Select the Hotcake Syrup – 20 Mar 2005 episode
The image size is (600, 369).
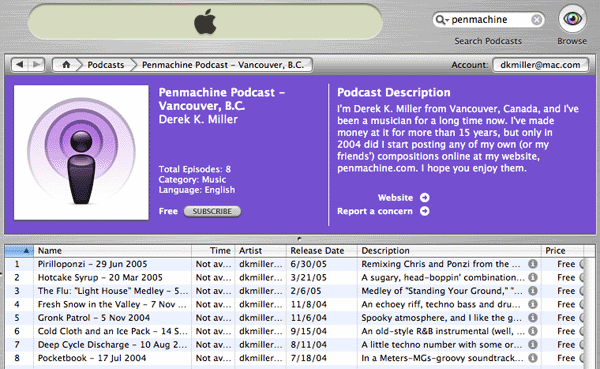[100, 278]
